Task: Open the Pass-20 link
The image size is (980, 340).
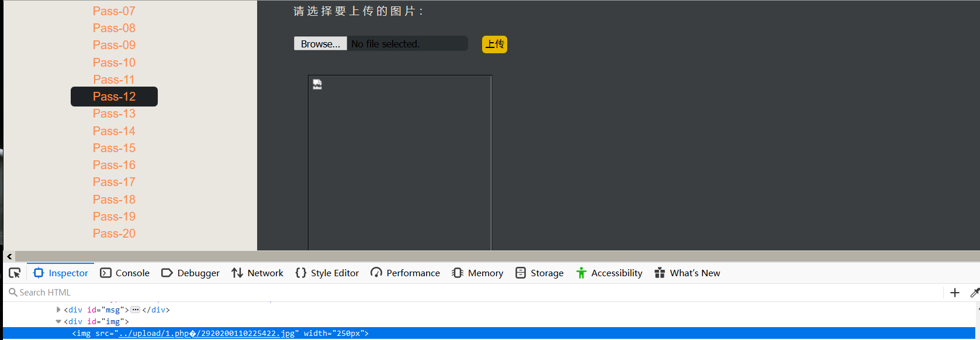Action: (x=114, y=233)
